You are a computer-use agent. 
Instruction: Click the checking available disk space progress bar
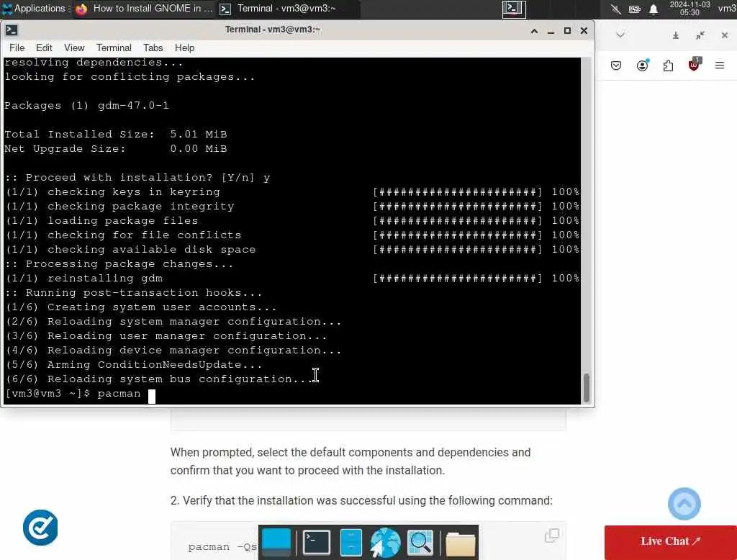point(458,249)
